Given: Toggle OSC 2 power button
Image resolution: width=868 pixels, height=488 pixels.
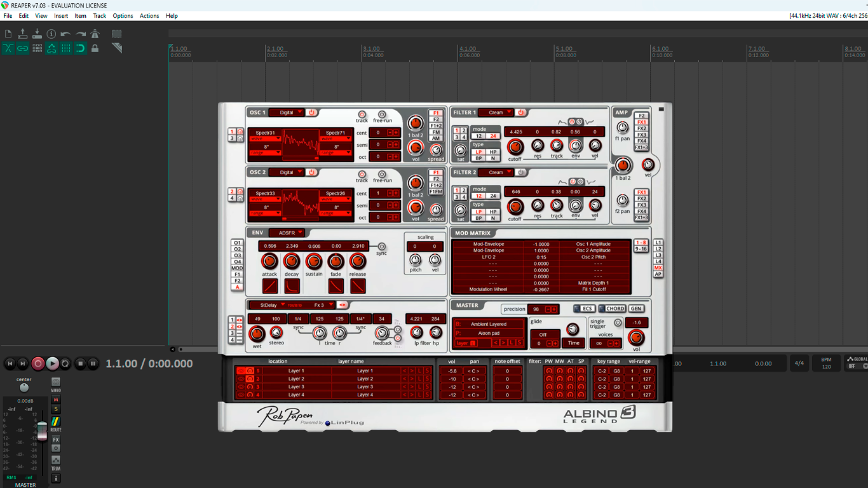Looking at the screenshot, I should (312, 172).
